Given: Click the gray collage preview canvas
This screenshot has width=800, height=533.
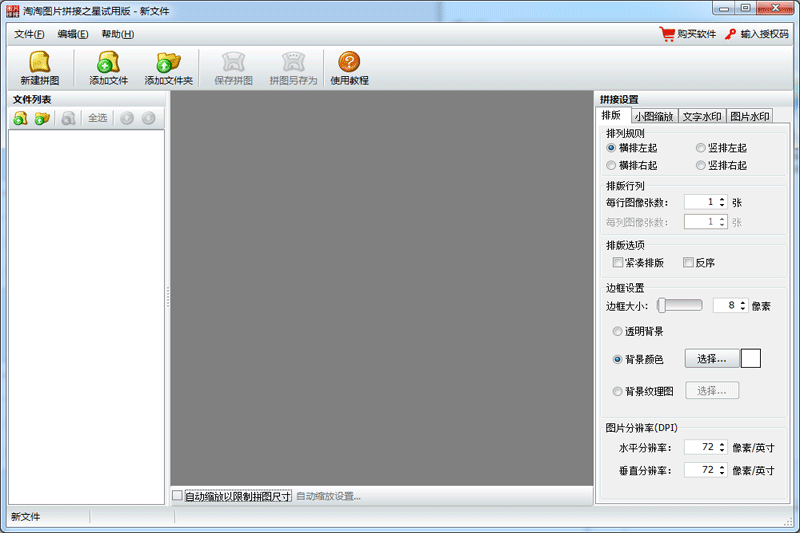Looking at the screenshot, I should click(x=382, y=288).
